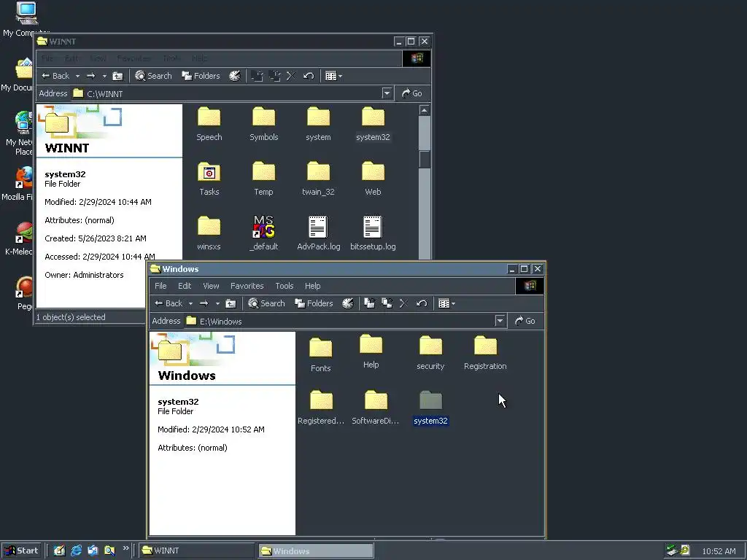Screen dimensions: 747x560
Task: Open Help menu in Windows window
Action: click(312, 286)
